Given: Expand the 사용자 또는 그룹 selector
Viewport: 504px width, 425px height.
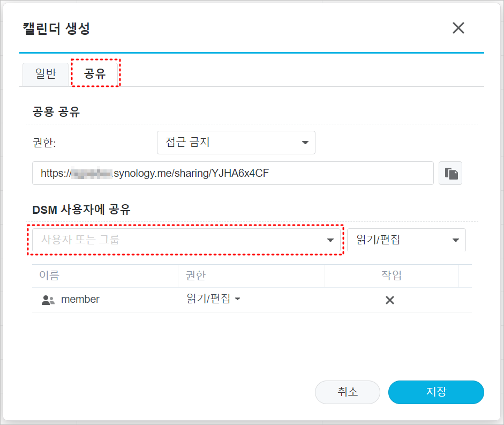Looking at the screenshot, I should [330, 240].
